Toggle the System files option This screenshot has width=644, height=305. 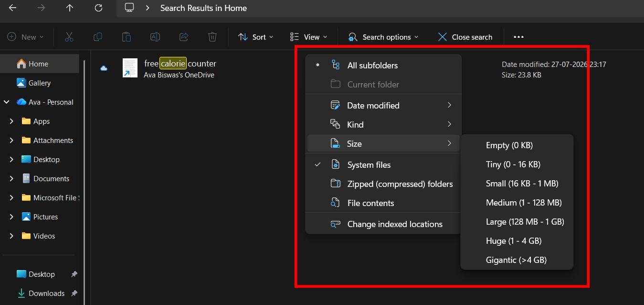(383, 165)
